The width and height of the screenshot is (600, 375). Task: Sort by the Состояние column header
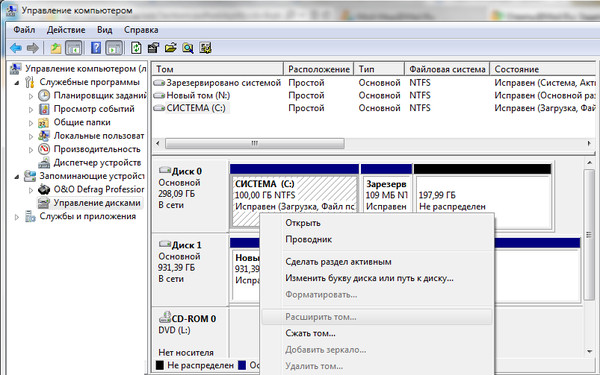(x=543, y=69)
